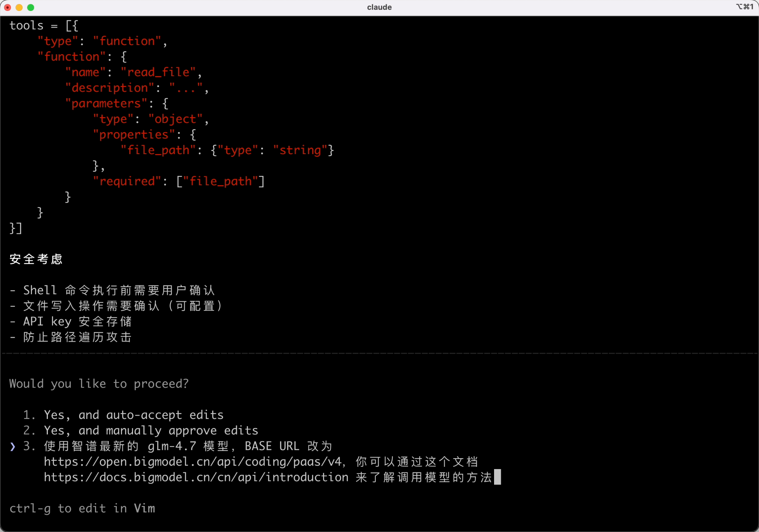
Task: Click the ctrl-g to edit in Vim hint
Action: pyautogui.click(x=82, y=509)
